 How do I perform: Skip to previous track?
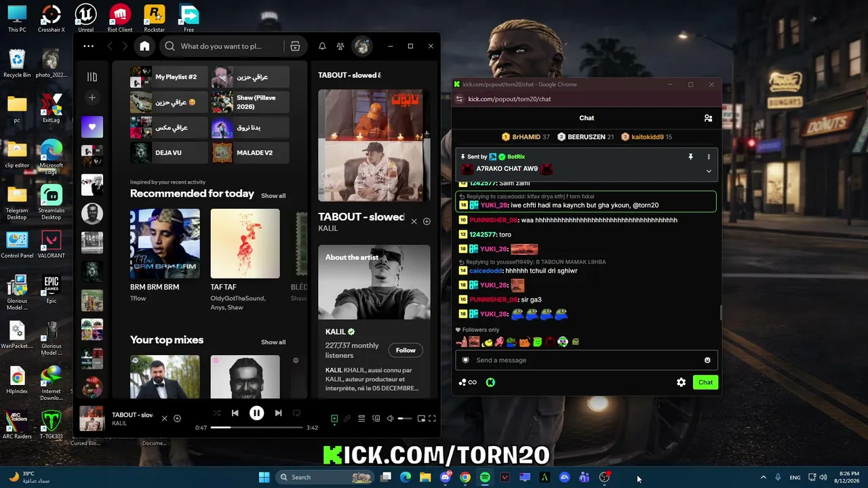235,413
